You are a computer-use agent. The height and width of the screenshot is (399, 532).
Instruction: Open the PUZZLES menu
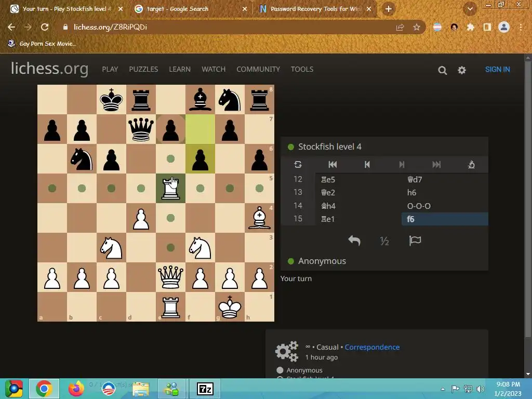(x=143, y=69)
